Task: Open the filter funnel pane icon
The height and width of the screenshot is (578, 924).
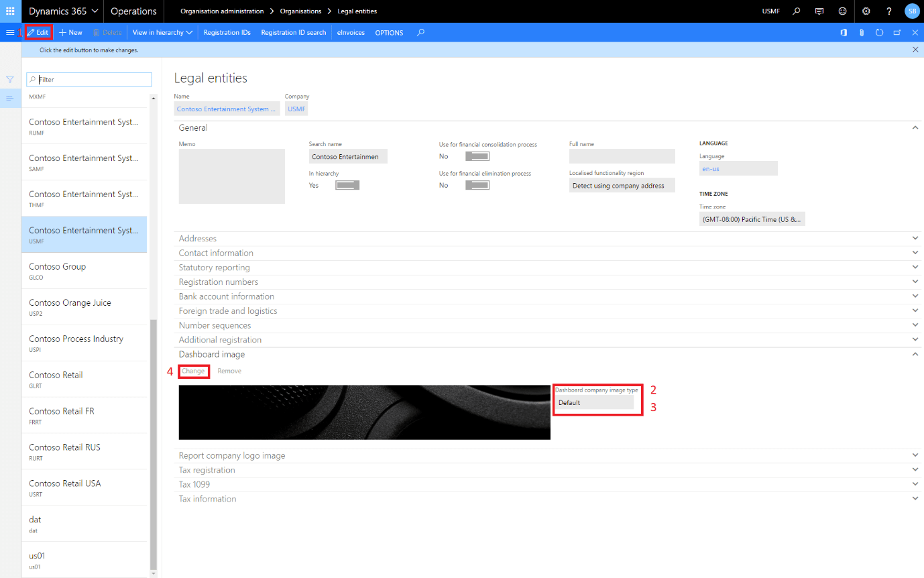Action: click(10, 79)
